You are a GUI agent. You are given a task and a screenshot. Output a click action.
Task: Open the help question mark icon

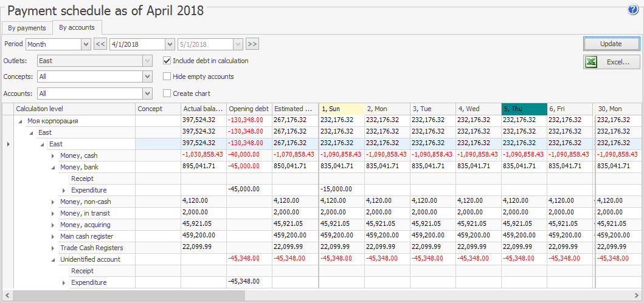pos(632,10)
